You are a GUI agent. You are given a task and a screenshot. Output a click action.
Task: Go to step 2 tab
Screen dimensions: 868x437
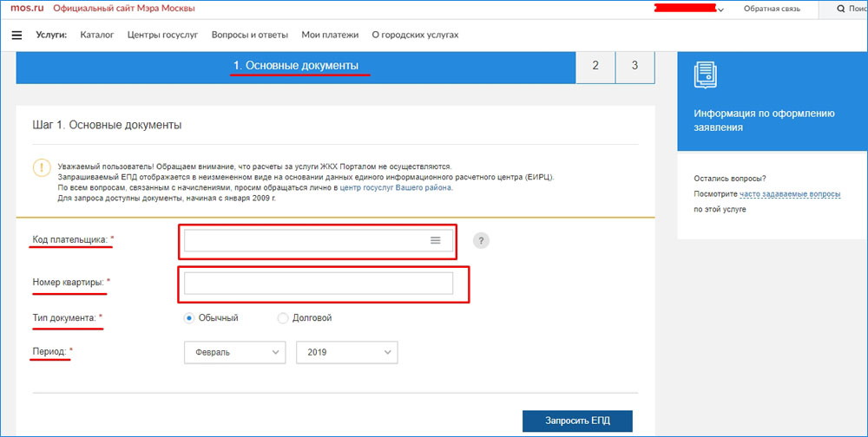click(595, 66)
